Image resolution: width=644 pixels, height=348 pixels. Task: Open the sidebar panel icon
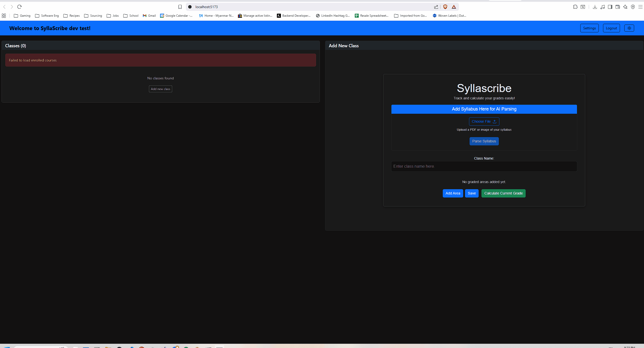click(610, 7)
